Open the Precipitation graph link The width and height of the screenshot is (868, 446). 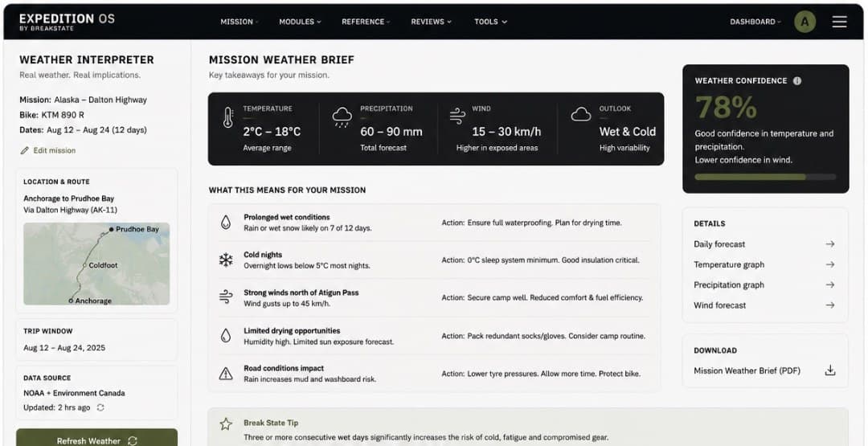click(764, 285)
